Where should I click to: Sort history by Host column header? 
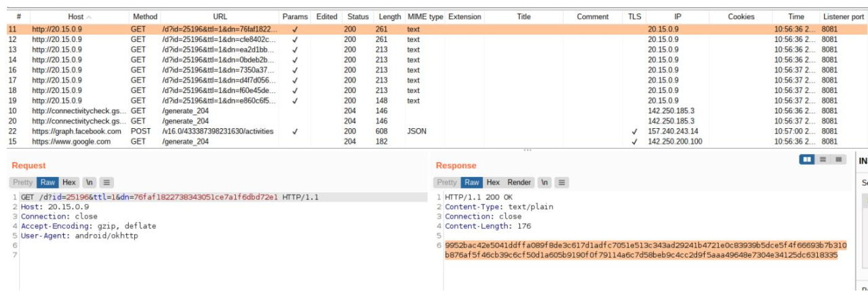coord(79,16)
